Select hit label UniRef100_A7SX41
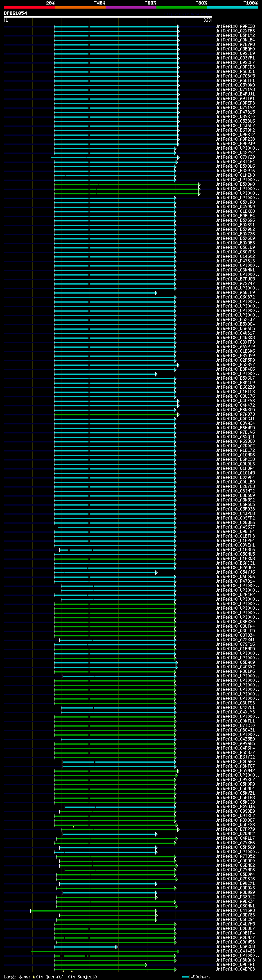 click(x=235, y=640)
